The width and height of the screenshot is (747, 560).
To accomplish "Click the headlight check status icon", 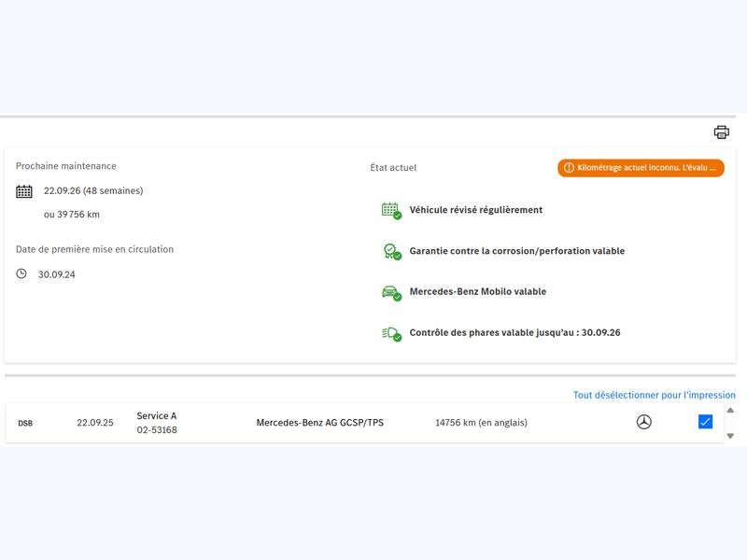I will tap(391, 333).
